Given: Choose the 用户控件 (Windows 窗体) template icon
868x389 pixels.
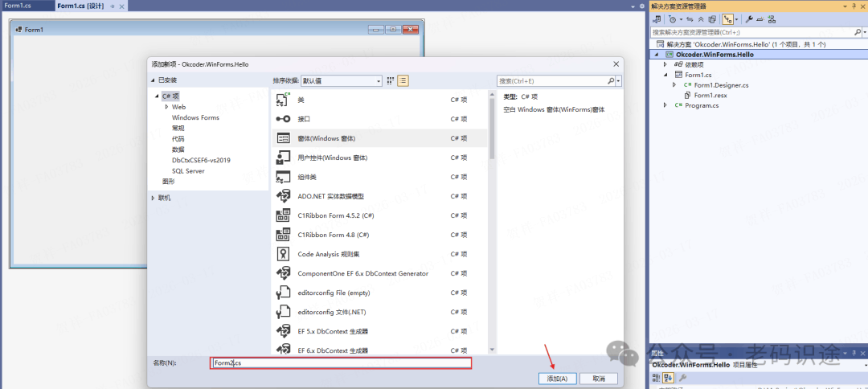Looking at the screenshot, I should pos(283,158).
